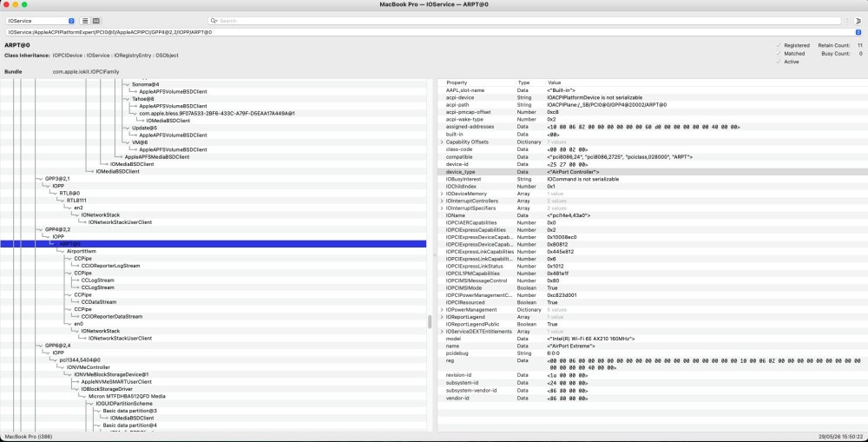
Task: Select the AAPL,slot-name property row
Action: click(x=653, y=89)
